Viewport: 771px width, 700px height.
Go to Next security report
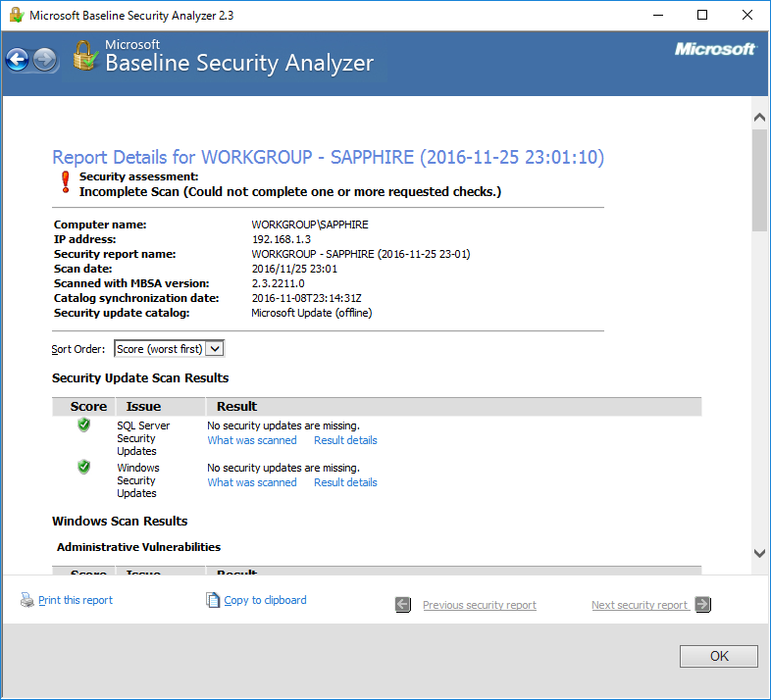(640, 605)
